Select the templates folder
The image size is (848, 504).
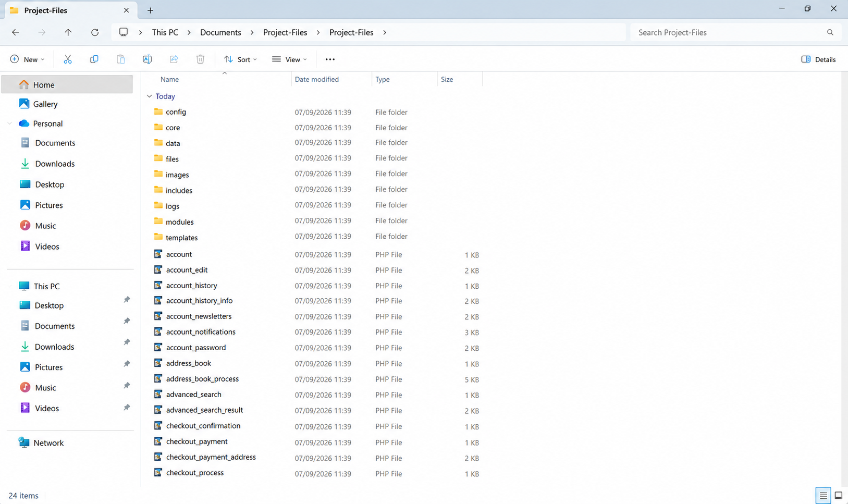(181, 238)
